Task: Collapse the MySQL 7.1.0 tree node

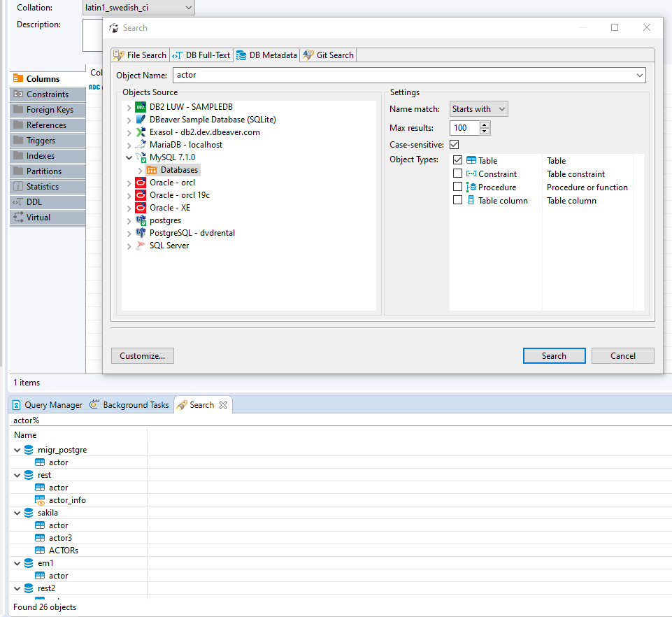Action: click(x=129, y=157)
